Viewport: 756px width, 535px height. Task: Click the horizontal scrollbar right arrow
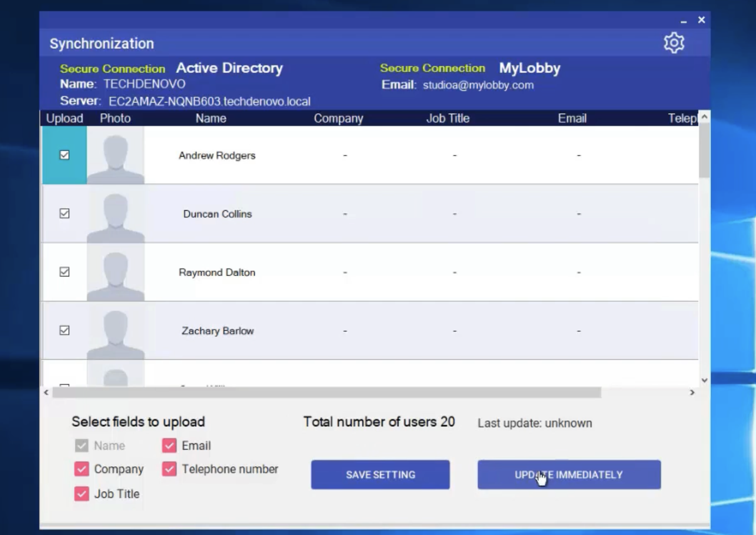point(692,392)
